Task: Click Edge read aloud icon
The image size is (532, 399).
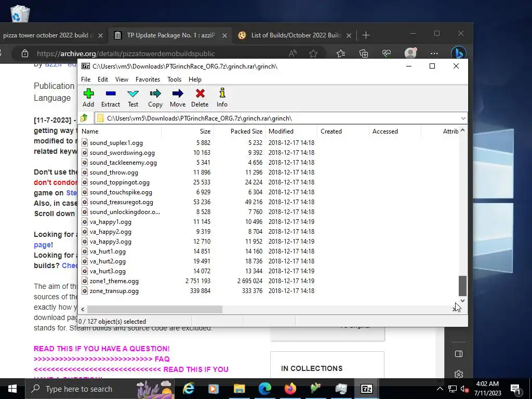Action: [292, 54]
